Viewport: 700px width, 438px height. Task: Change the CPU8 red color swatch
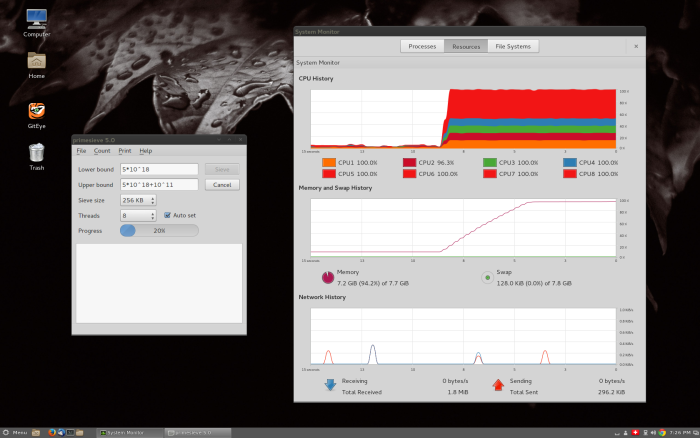(x=570, y=174)
